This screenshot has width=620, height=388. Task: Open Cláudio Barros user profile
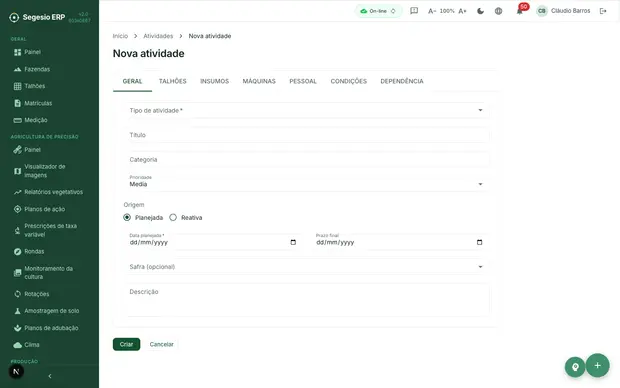(x=563, y=11)
